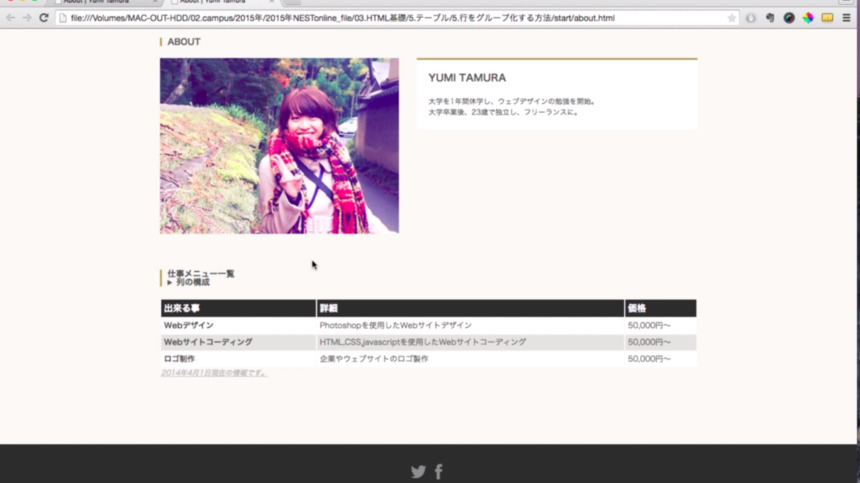Click the biography line about 23歳で独立
The width and height of the screenshot is (860, 483).
click(504, 112)
